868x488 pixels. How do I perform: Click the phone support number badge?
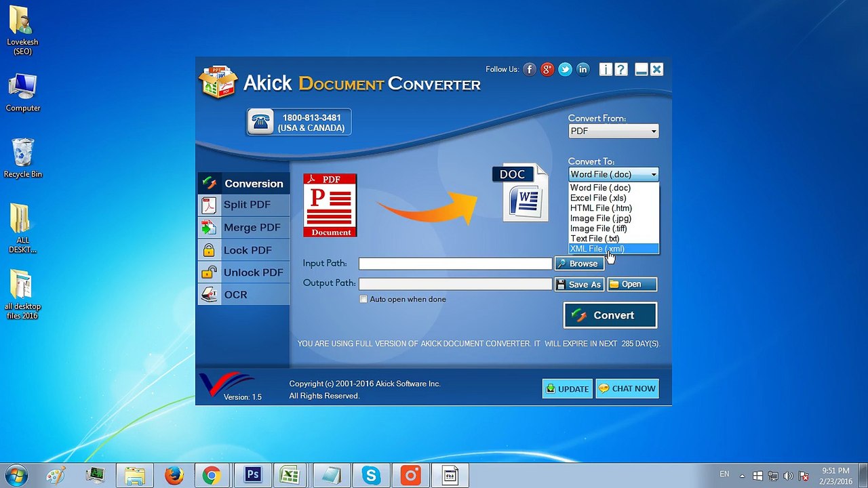[299, 122]
